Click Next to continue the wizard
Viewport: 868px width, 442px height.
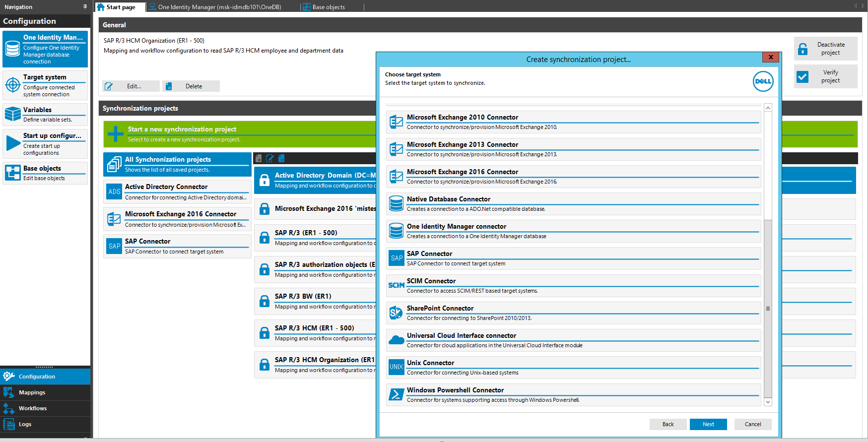click(x=708, y=424)
